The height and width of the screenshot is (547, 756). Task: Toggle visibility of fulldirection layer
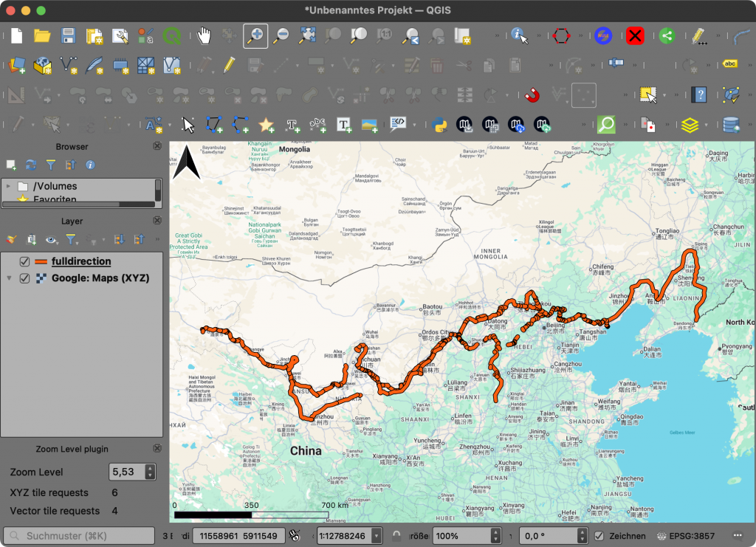coord(24,262)
